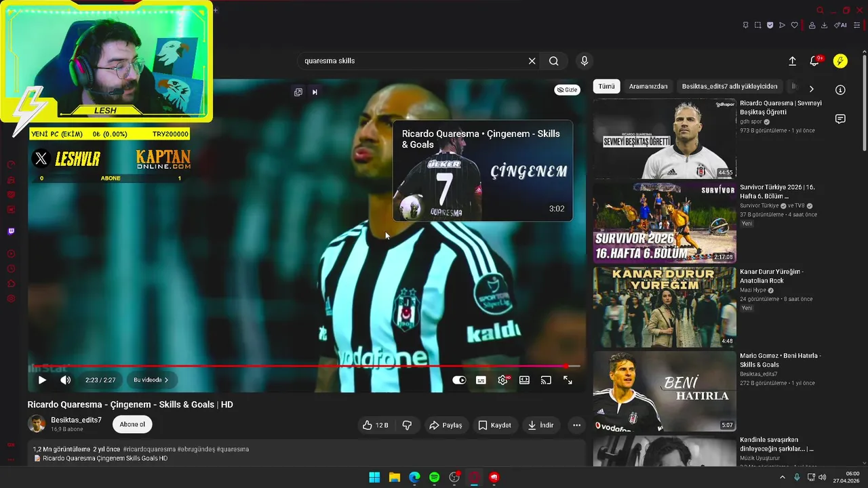
Task: Download video with the İndir button
Action: coord(541,425)
